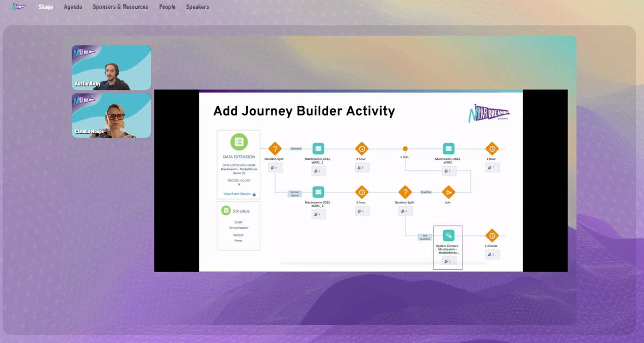Click the contact count badge under Update Contact
The width and height of the screenshot is (644, 343).
point(449,261)
